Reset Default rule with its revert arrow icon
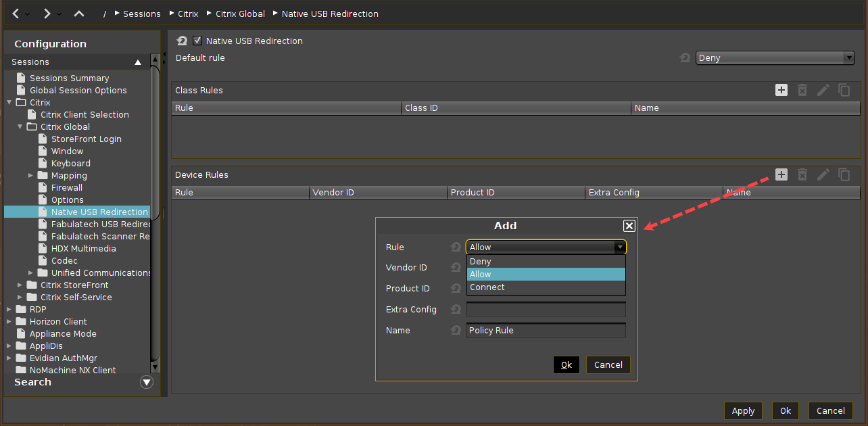Viewport: 868px width, 426px height. pos(685,57)
